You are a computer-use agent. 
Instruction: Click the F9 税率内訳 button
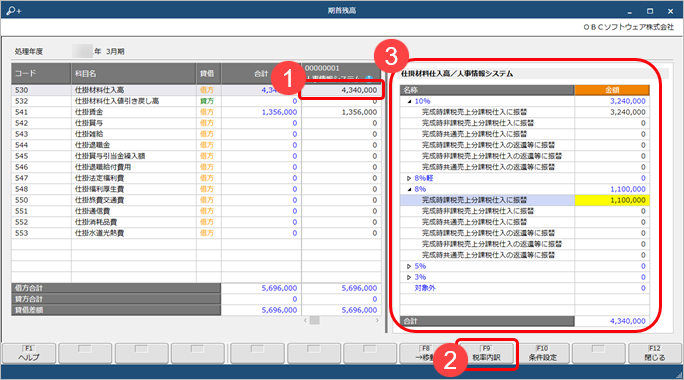(x=487, y=353)
